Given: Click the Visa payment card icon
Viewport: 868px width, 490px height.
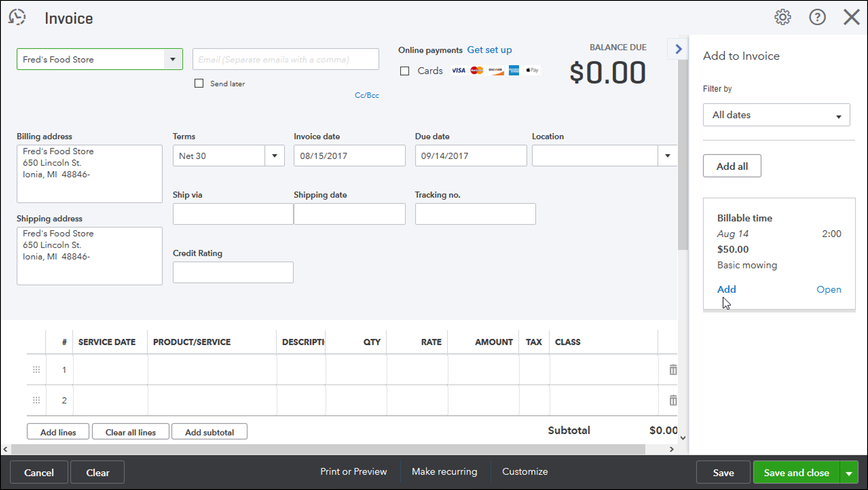Looking at the screenshot, I should [458, 70].
